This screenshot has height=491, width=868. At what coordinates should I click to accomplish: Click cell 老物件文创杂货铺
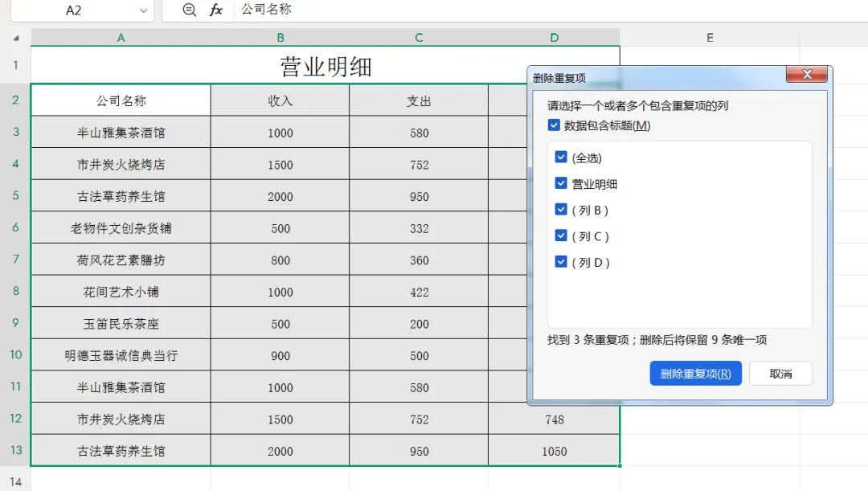[121, 228]
